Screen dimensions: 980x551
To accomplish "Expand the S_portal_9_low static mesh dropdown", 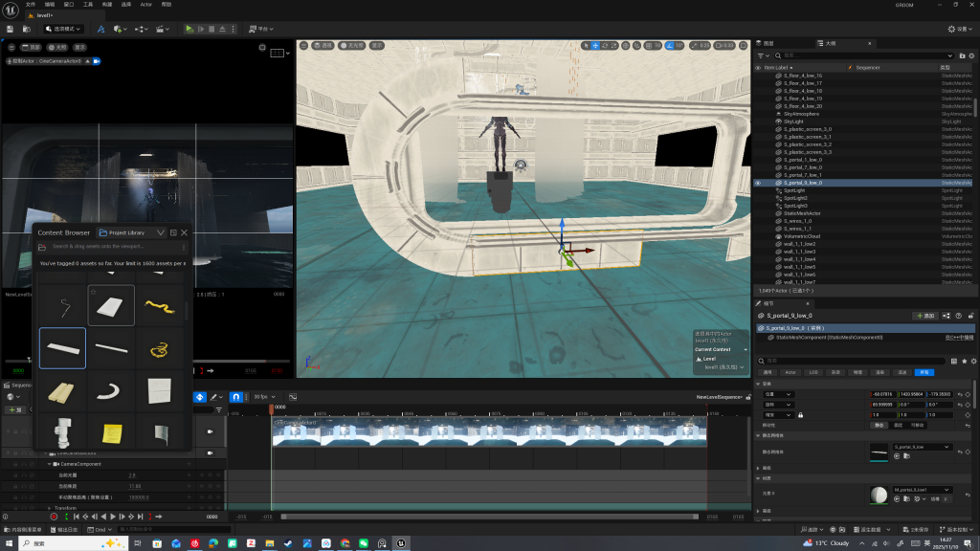I will point(947,447).
